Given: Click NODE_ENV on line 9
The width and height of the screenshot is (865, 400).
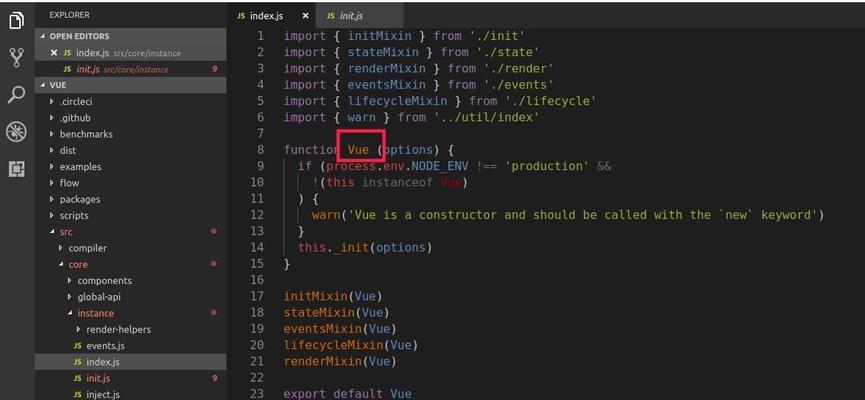Looking at the screenshot, I should point(440,166).
